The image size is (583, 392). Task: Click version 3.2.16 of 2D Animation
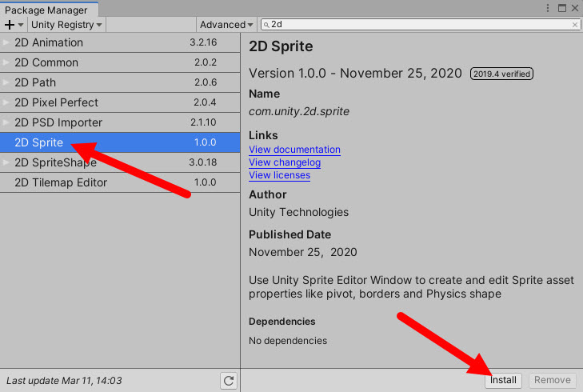click(x=203, y=42)
